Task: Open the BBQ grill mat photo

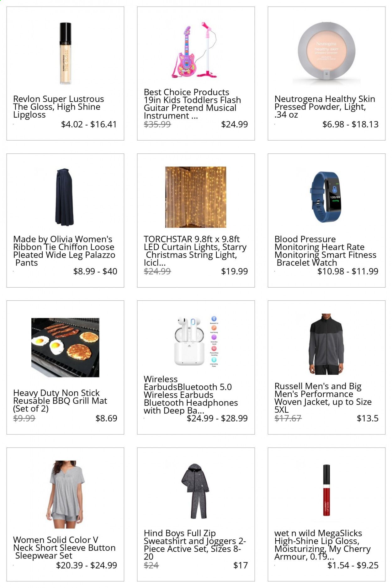Action: point(65,347)
